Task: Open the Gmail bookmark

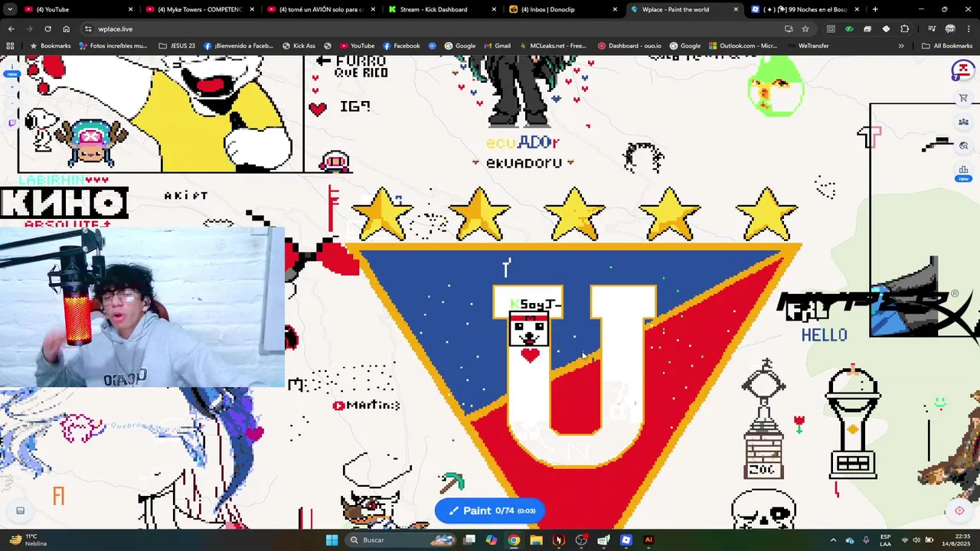Action: click(x=496, y=46)
